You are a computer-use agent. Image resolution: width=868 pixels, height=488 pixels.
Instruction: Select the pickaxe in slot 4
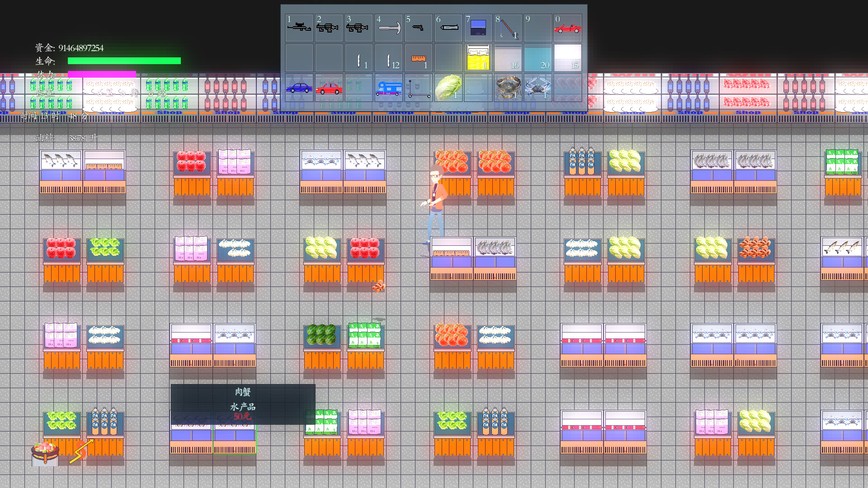click(x=389, y=28)
